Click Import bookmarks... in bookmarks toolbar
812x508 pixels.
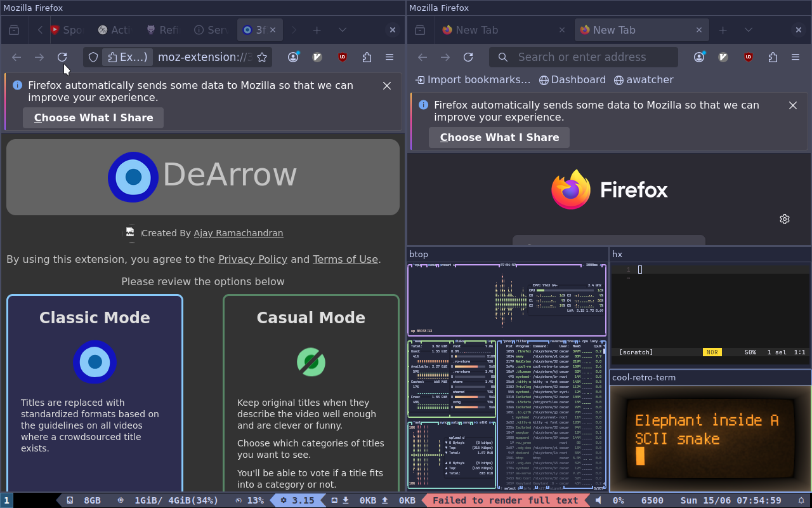point(473,80)
